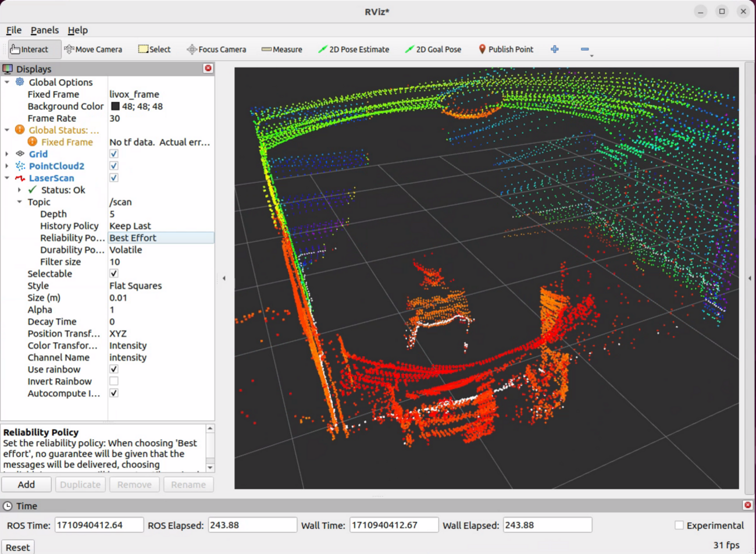
Task: Activate the Move Camera tool
Action: pos(93,49)
